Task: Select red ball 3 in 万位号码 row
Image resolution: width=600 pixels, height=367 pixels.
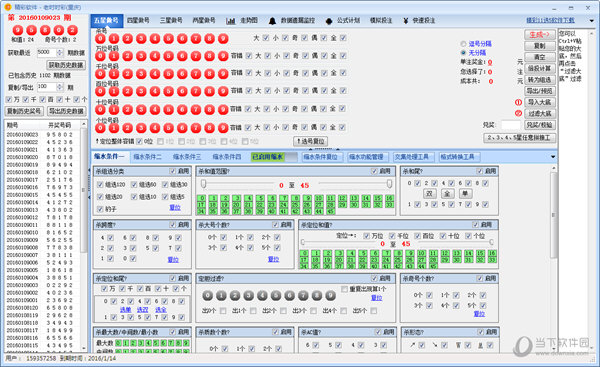Action: (x=141, y=56)
